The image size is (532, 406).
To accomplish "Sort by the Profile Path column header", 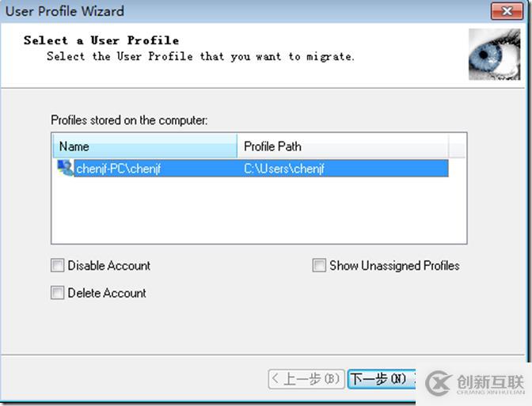I will [x=342, y=146].
